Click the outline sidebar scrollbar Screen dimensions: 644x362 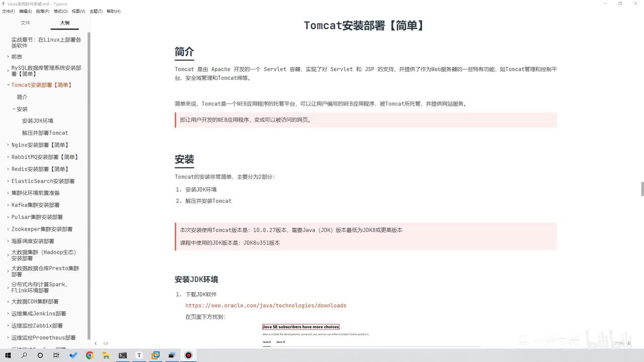point(89,186)
